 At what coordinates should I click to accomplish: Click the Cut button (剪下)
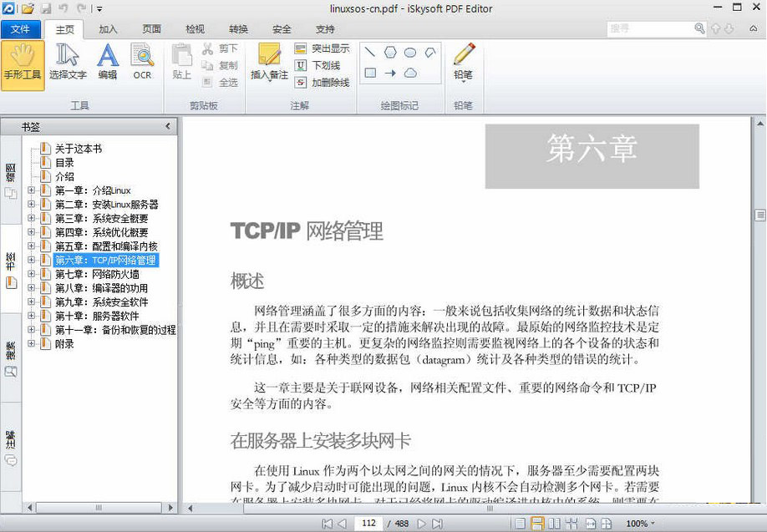pyautogui.click(x=220, y=48)
